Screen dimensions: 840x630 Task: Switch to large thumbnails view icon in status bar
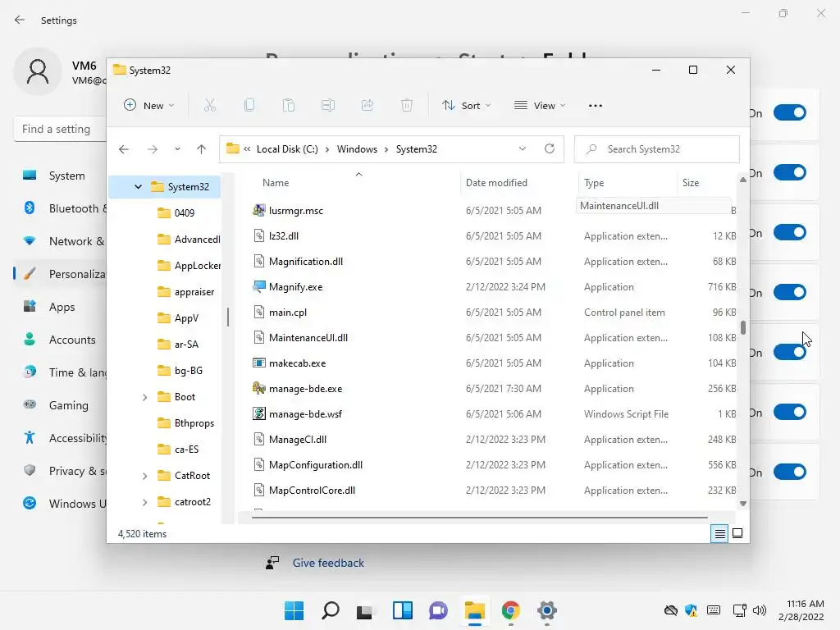[737, 533]
